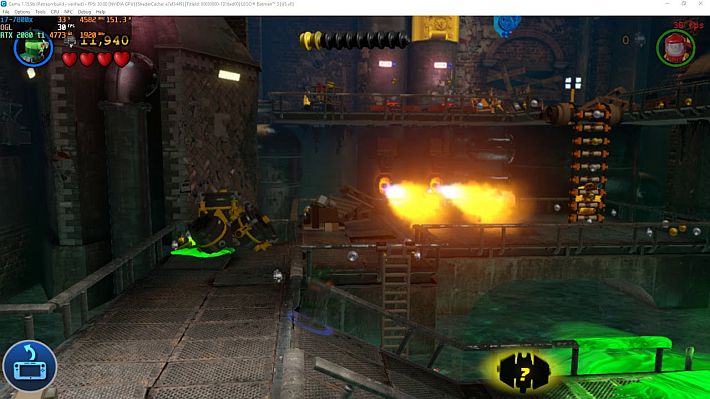Open the File menu
Image resolution: width=710 pixels, height=399 pixels.
click(x=6, y=12)
